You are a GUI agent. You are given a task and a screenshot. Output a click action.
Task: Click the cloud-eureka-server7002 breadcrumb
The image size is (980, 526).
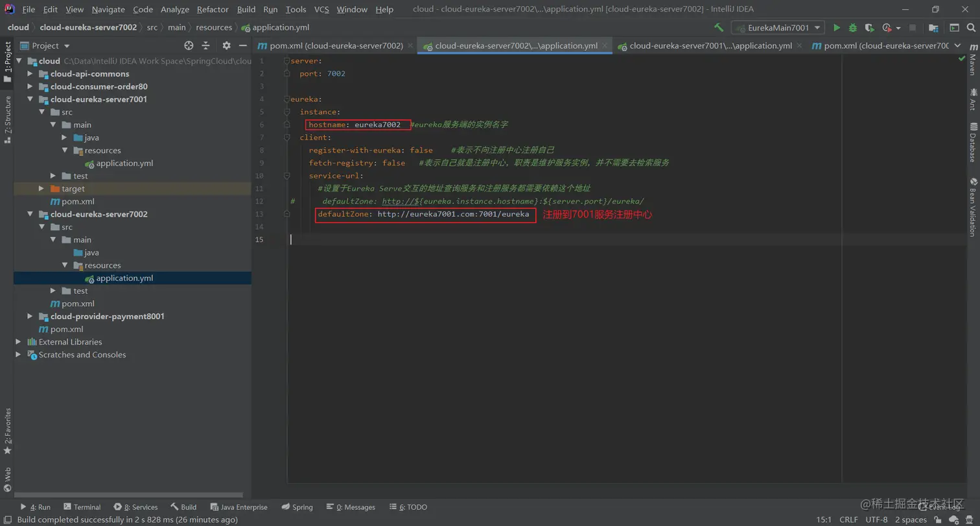(x=88, y=27)
